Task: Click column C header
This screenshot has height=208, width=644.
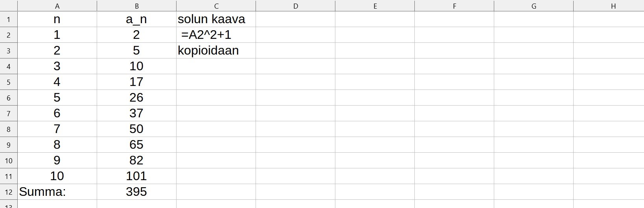Action: click(216, 6)
